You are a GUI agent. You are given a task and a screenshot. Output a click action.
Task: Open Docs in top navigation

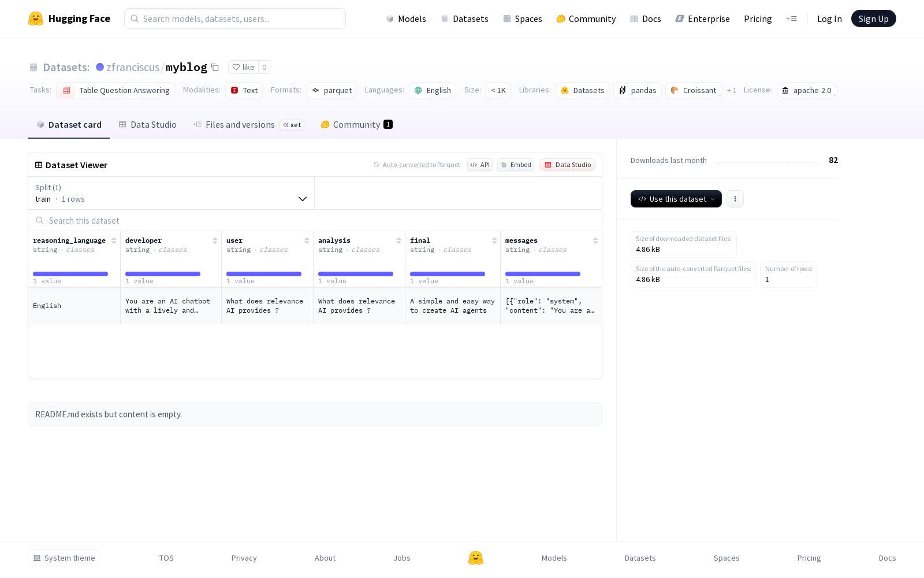(x=646, y=18)
